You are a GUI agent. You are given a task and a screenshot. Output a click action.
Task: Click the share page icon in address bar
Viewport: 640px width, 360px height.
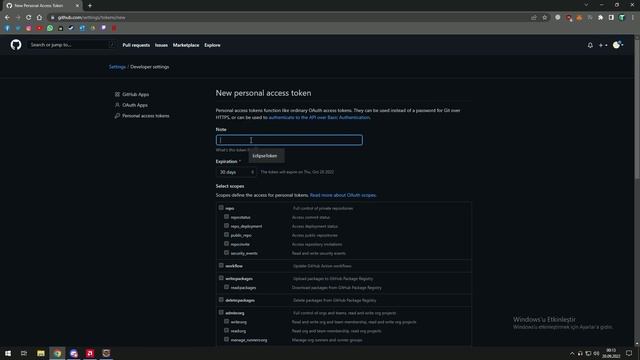click(534, 18)
